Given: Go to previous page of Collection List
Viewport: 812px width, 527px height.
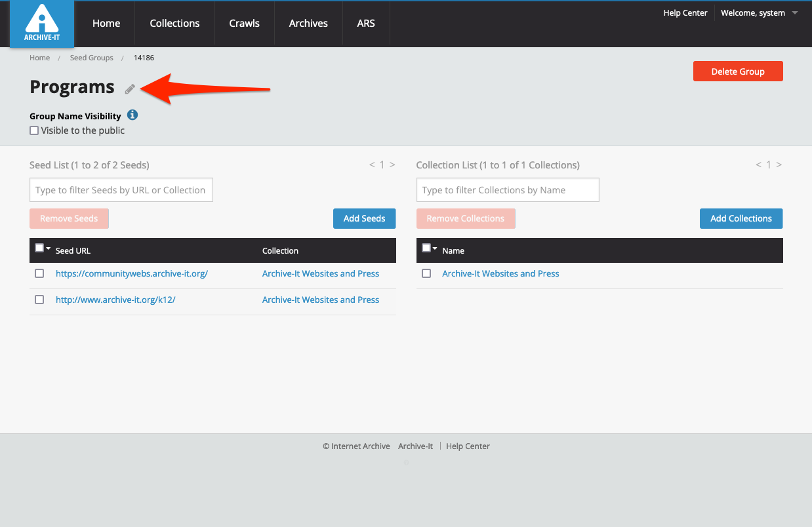Looking at the screenshot, I should [758, 165].
